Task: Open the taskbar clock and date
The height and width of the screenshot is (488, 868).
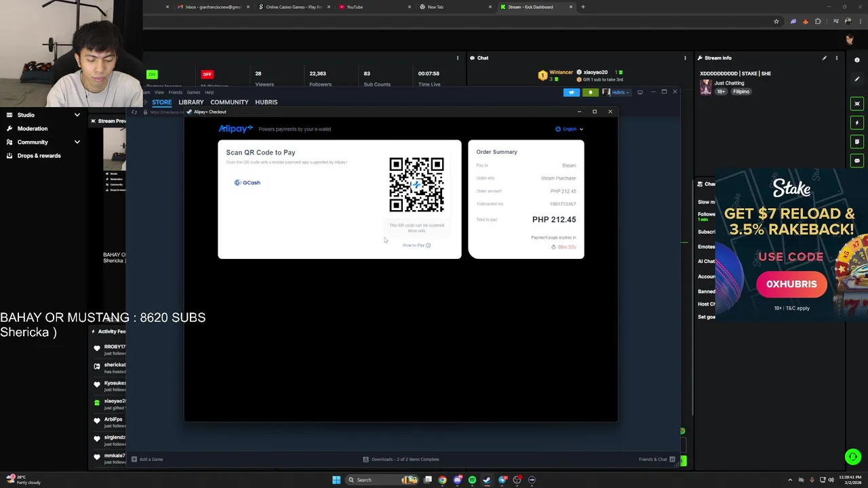Action: click(850, 480)
